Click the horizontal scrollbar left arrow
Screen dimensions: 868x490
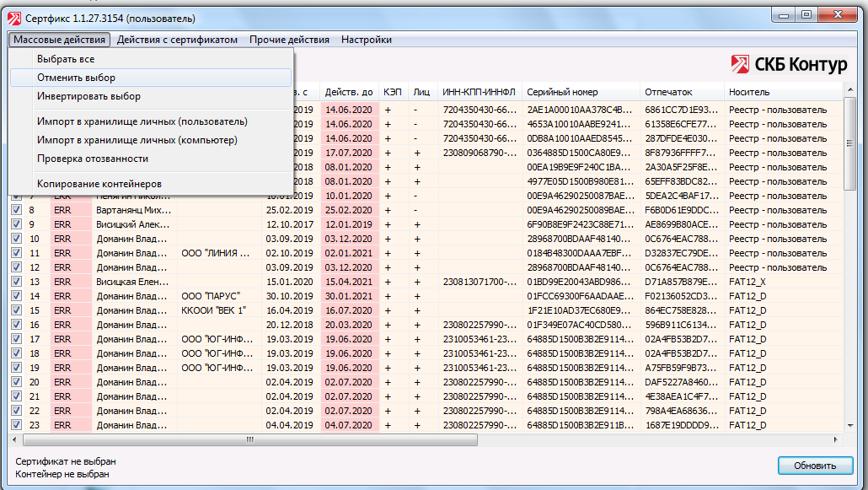pos(14,439)
